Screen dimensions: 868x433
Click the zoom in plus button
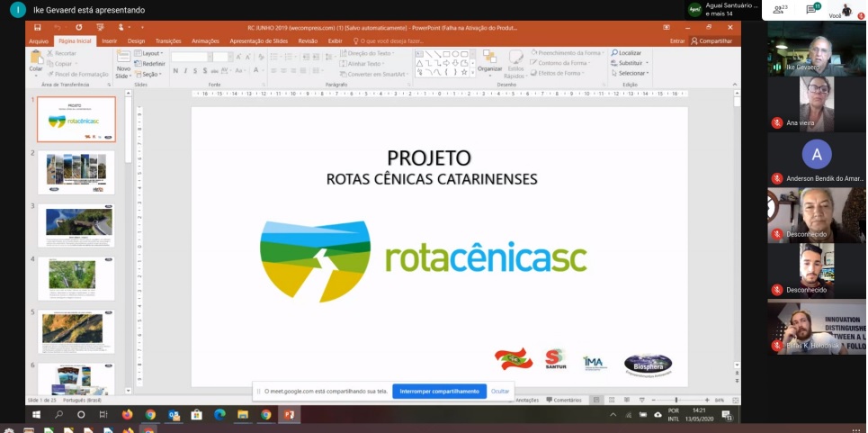(x=707, y=400)
